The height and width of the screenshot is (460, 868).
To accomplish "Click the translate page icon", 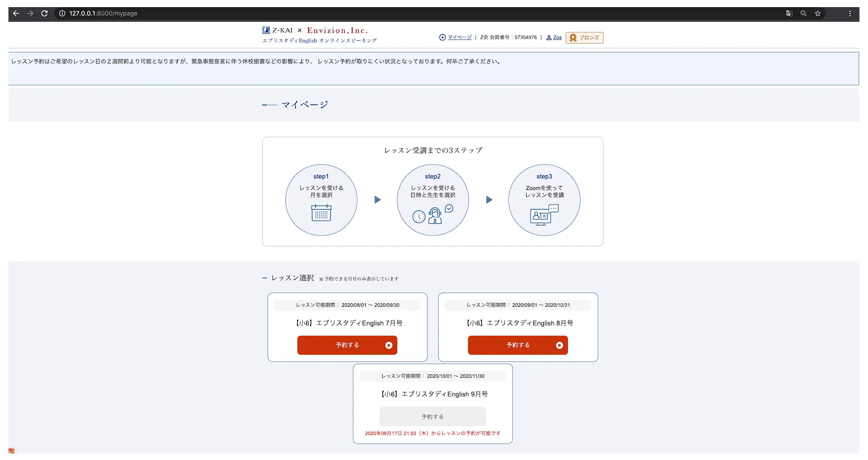I will pyautogui.click(x=789, y=13).
